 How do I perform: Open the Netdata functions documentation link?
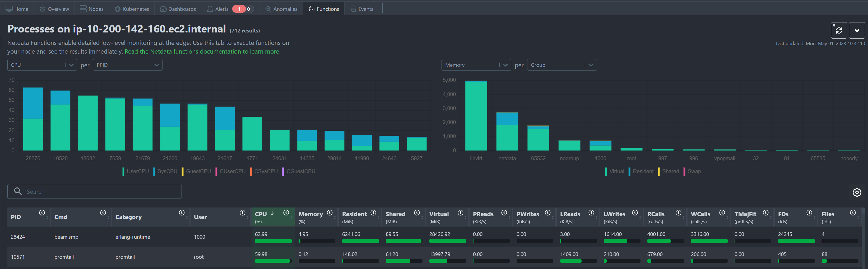click(x=202, y=51)
